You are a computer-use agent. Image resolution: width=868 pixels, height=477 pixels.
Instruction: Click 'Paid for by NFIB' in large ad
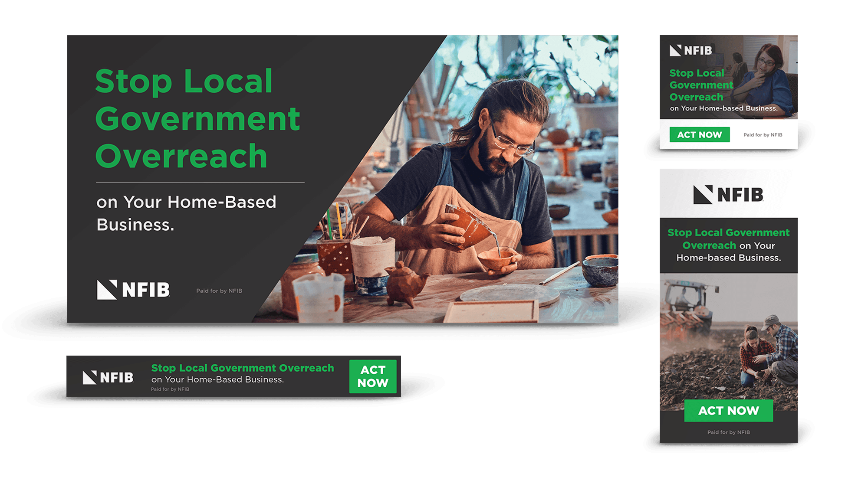[219, 291]
